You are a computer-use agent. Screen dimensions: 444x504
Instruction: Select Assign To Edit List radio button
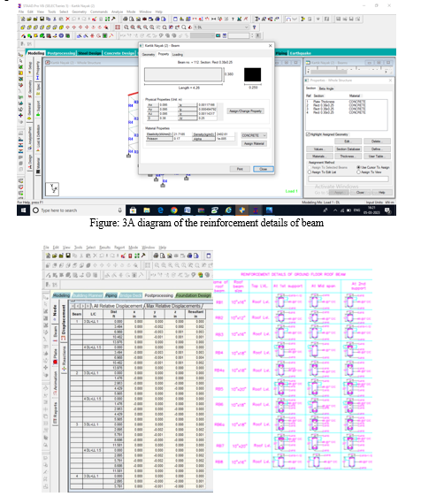pos(310,172)
